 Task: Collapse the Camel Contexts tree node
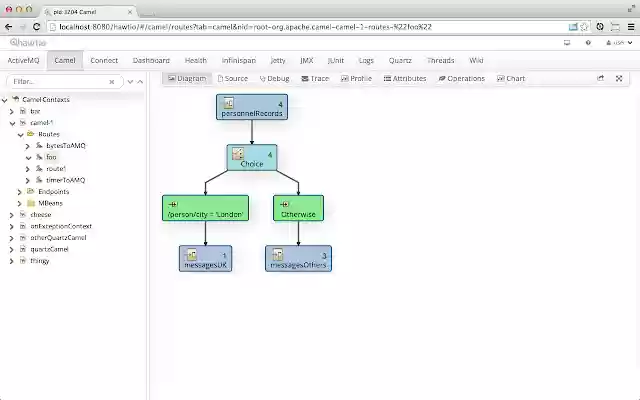[4, 100]
